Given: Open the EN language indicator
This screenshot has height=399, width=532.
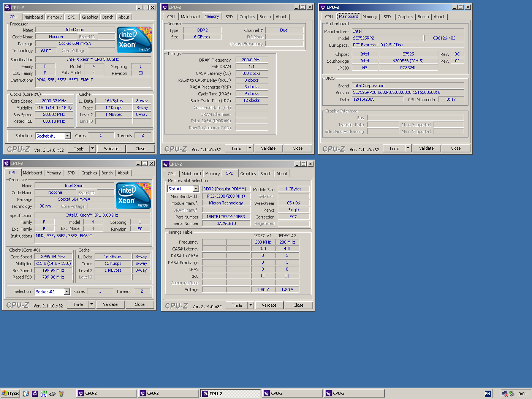Looking at the screenshot, I should [488, 394].
